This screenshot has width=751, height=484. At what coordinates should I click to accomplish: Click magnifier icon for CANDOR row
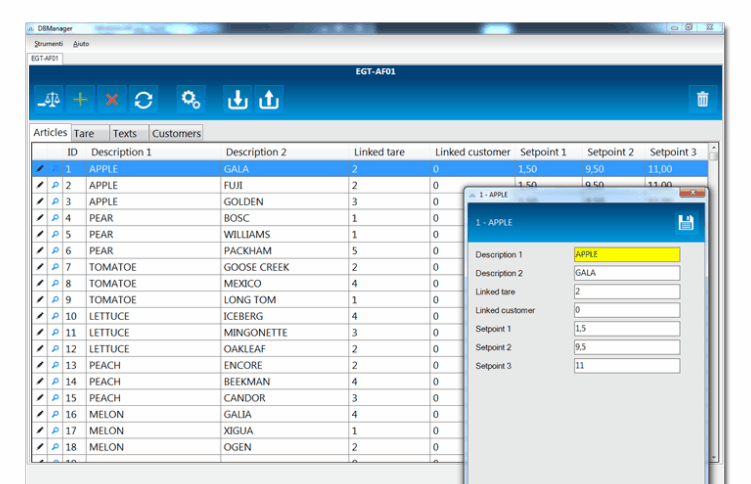pyautogui.click(x=56, y=397)
